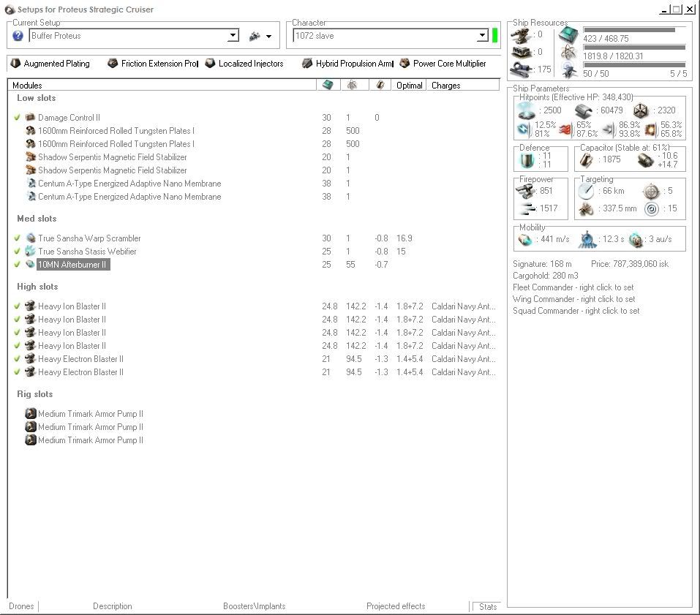
Task: Click the CPU resource icon
Action: click(x=568, y=34)
